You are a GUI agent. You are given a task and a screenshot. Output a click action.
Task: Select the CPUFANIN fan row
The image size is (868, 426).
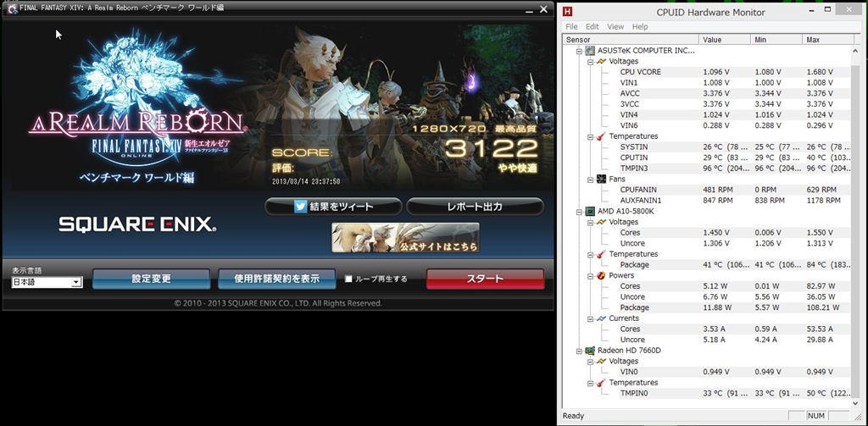point(734,190)
